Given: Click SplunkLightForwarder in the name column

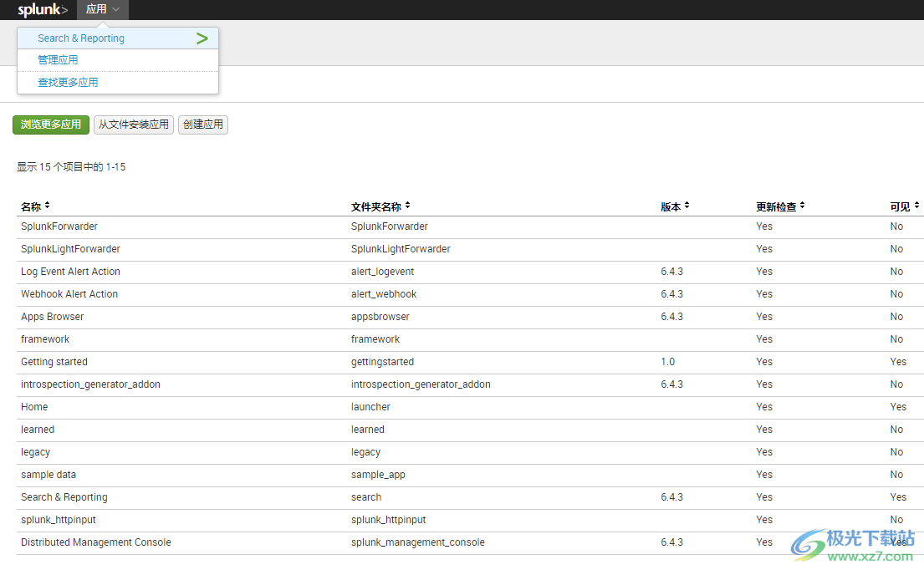Looking at the screenshot, I should 71,249.
